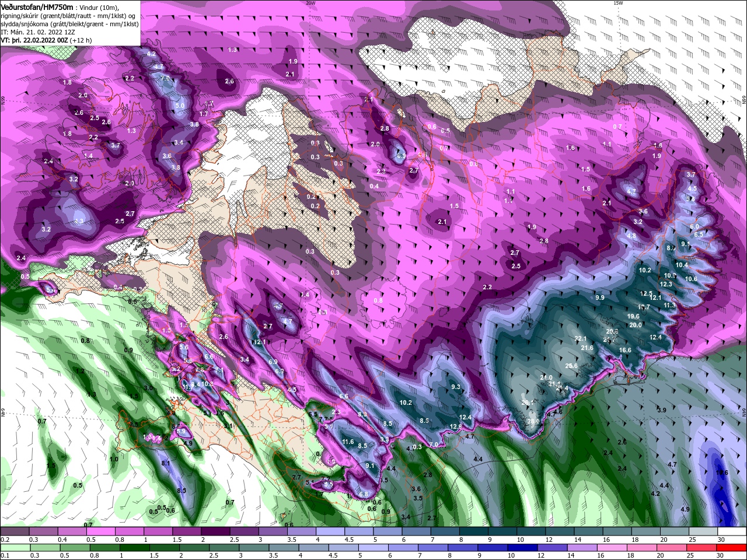Click the 22.1 value on the map

click(580, 338)
